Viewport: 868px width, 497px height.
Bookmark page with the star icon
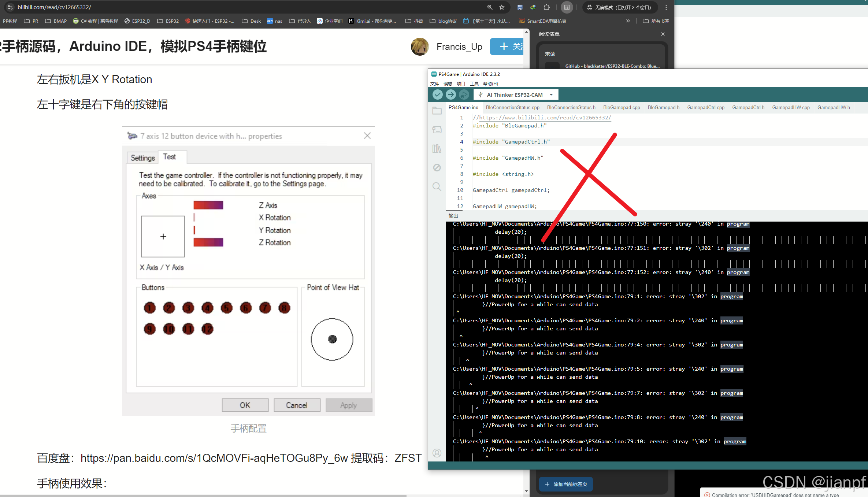(502, 7)
